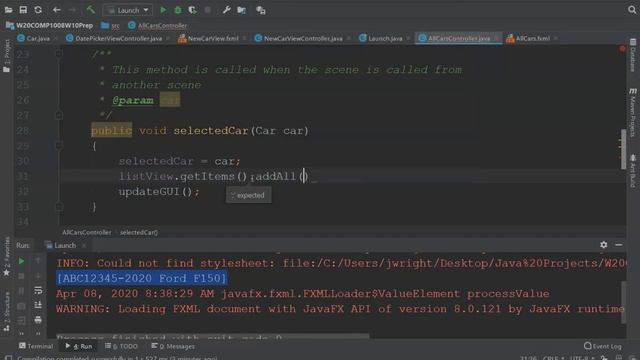Screen dimensions: 640x360
Task: Open the Maven Projects side panel
Action: click(x=633, y=112)
